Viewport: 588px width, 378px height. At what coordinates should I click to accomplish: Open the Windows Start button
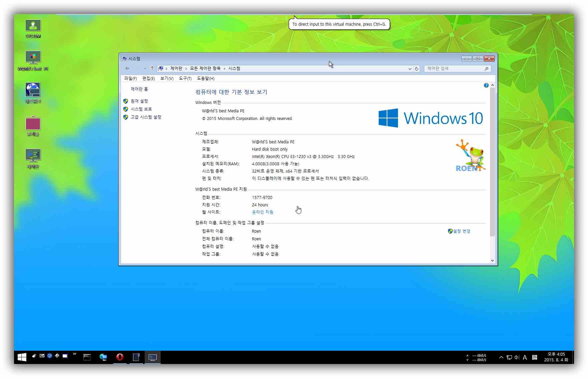22,357
